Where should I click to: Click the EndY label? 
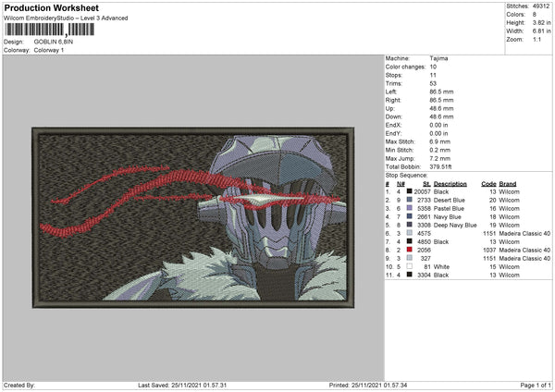pyautogui.click(x=394, y=133)
